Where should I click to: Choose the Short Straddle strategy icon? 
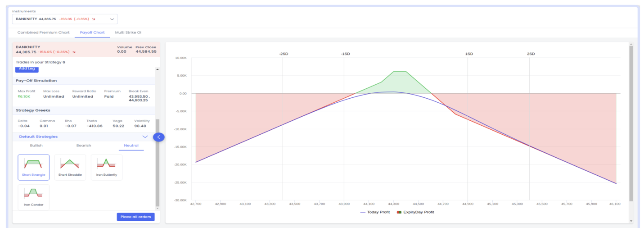point(70,167)
